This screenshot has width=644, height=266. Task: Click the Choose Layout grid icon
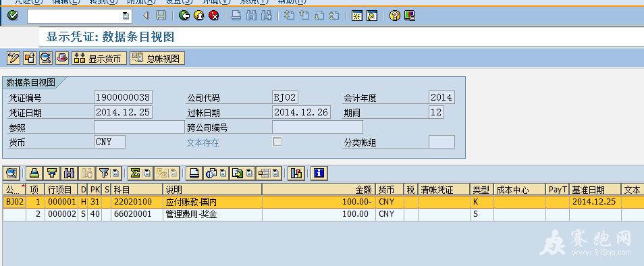point(264,174)
